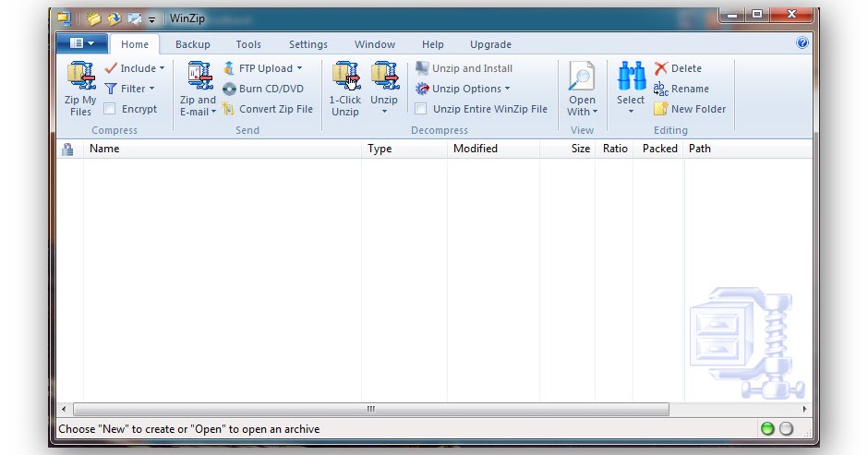Switch to the Window ribbon tab
The width and height of the screenshot is (868, 455).
(375, 44)
